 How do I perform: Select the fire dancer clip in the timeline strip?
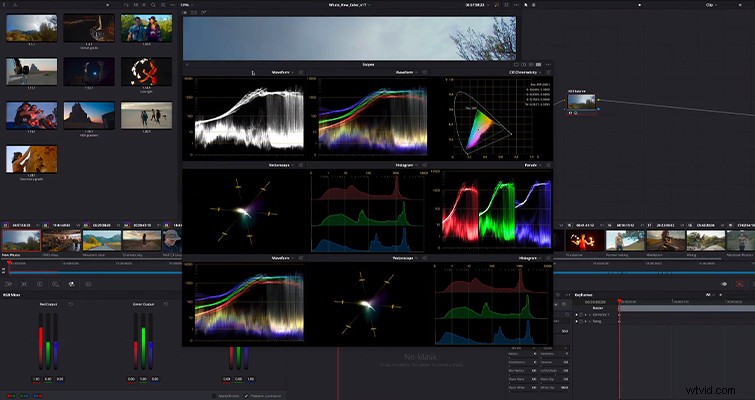pyautogui.click(x=584, y=240)
